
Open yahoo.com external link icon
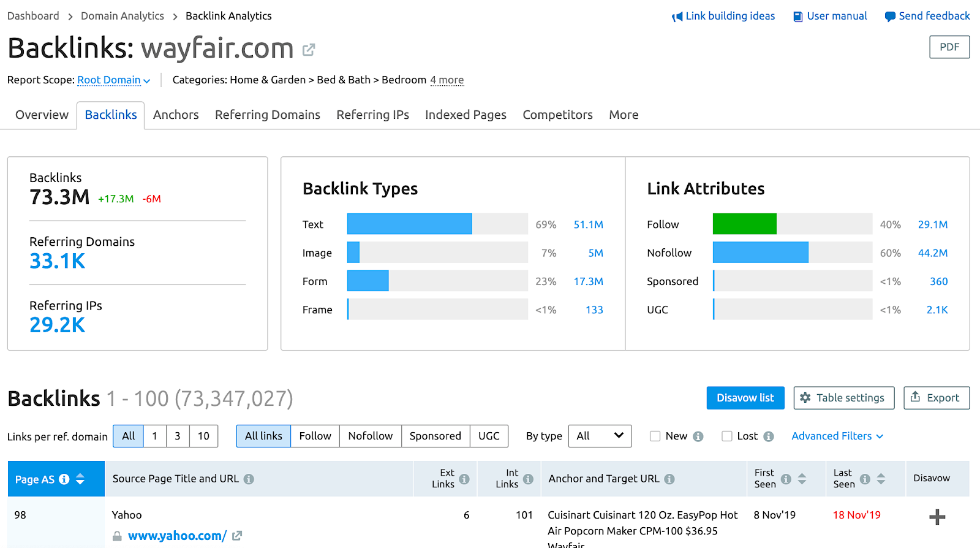(237, 536)
